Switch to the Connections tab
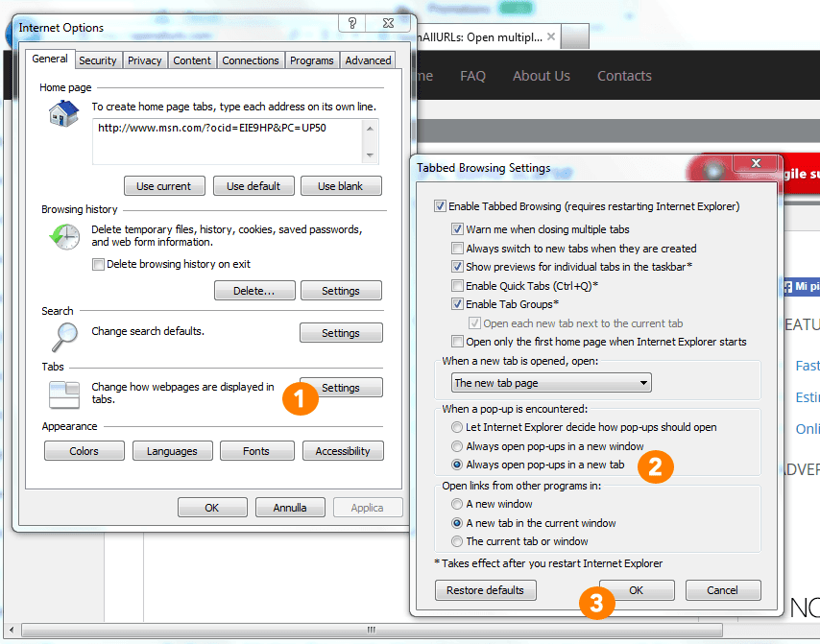Viewport: 820px width, 644px height. 251,60
